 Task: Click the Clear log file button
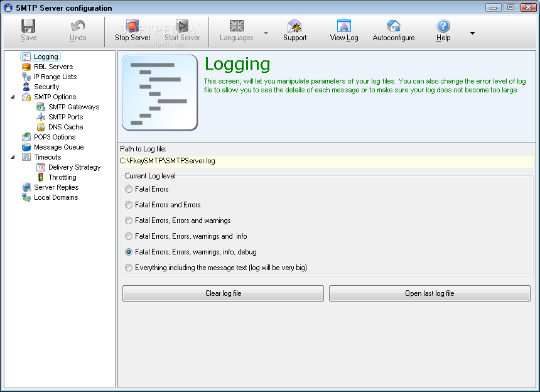(223, 293)
